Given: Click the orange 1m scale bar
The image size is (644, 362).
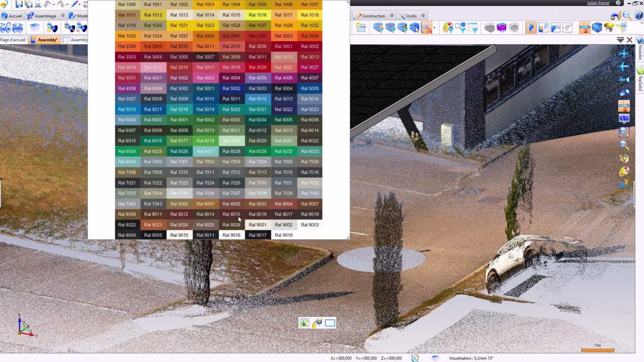Looking at the screenshot, I should (x=598, y=350).
